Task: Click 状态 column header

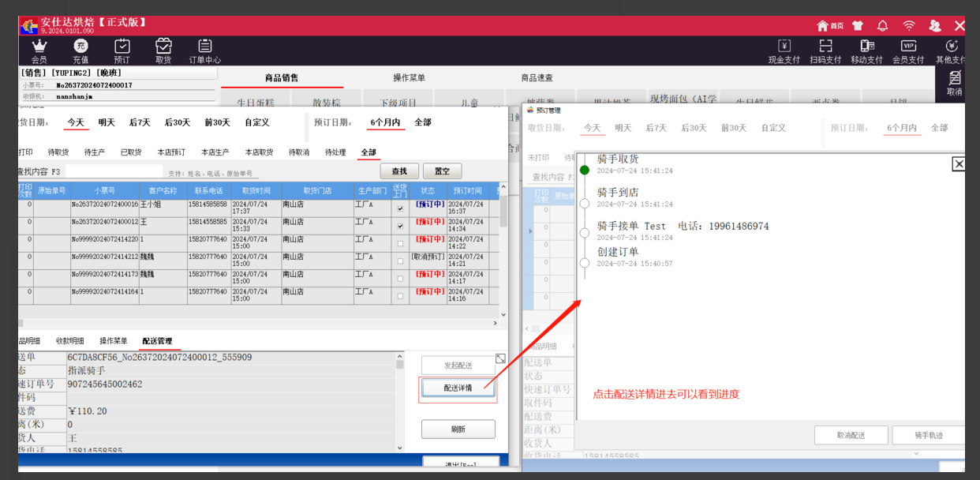Action: (428, 191)
